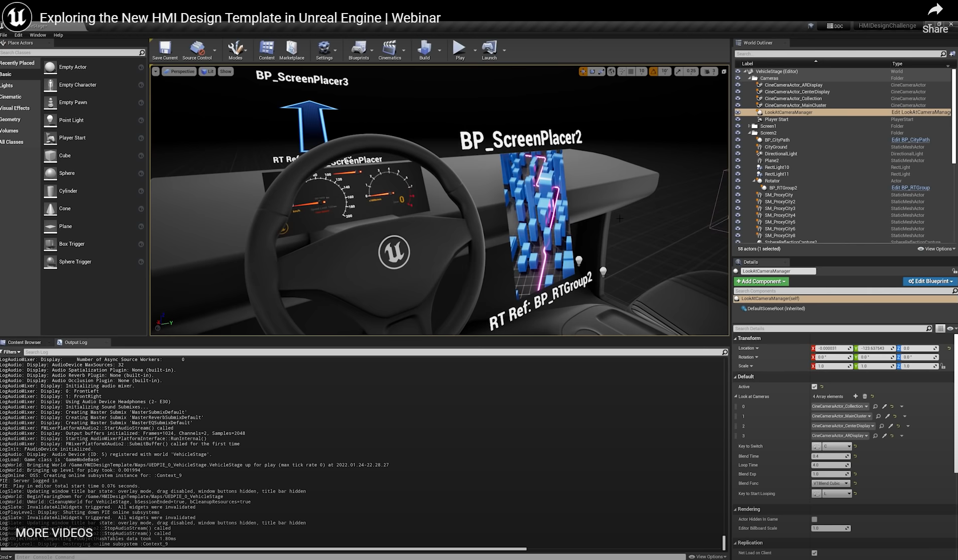The height and width of the screenshot is (560, 958).
Task: Toggle visibility of LookAtCameraManager row
Action: [738, 112]
